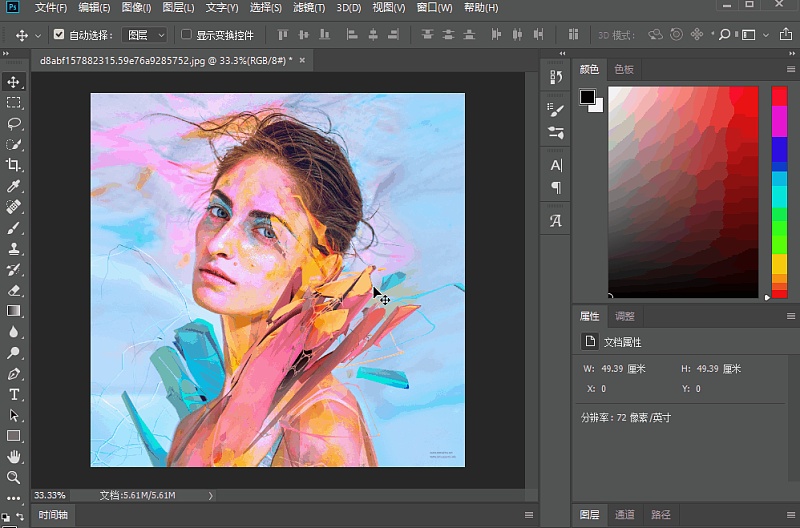
Task: Select the Quick Selection tool
Action: [14, 144]
